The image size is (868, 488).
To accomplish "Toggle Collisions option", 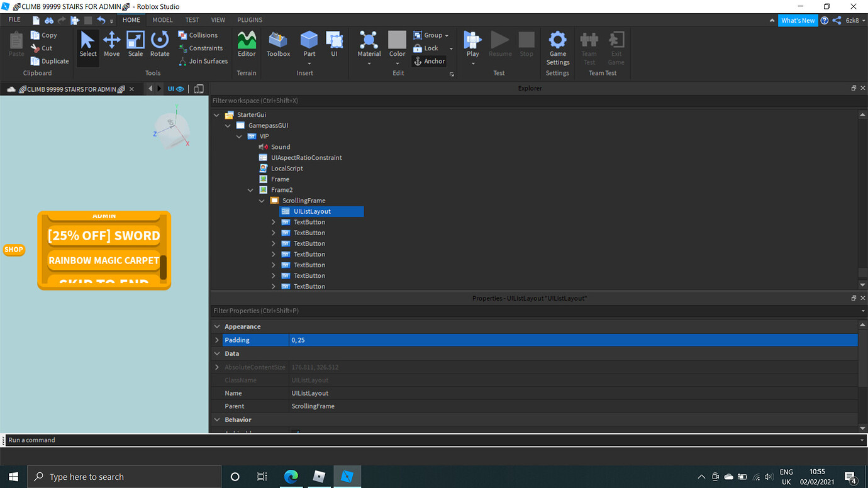I will tap(198, 35).
